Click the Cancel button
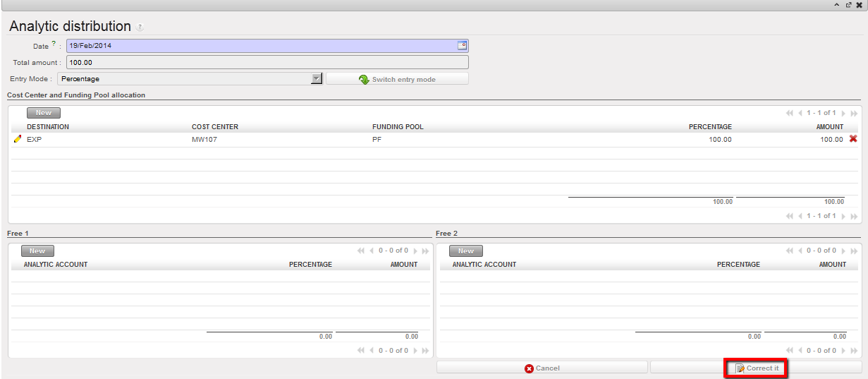Viewport: 868px width, 379px height. [542, 368]
